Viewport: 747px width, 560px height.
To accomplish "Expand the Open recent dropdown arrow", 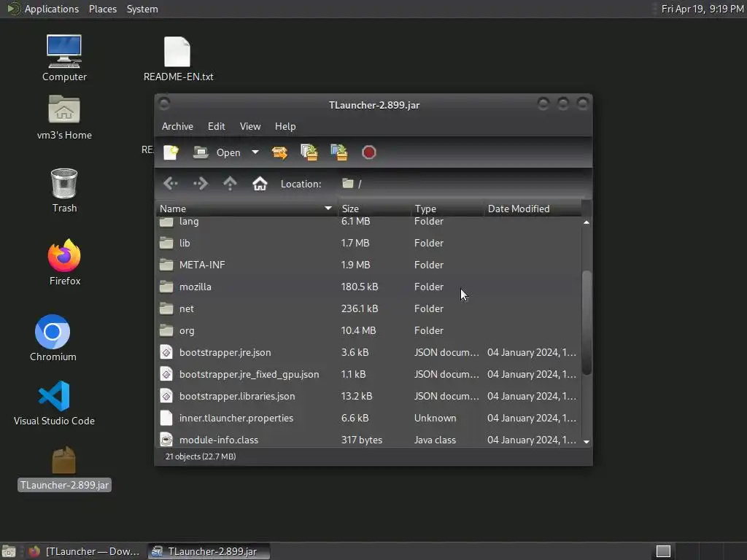I will [x=255, y=152].
